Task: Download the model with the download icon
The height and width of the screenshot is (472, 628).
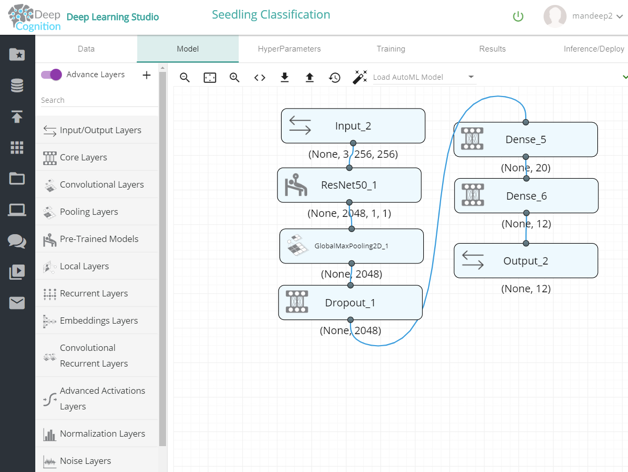Action: (284, 77)
